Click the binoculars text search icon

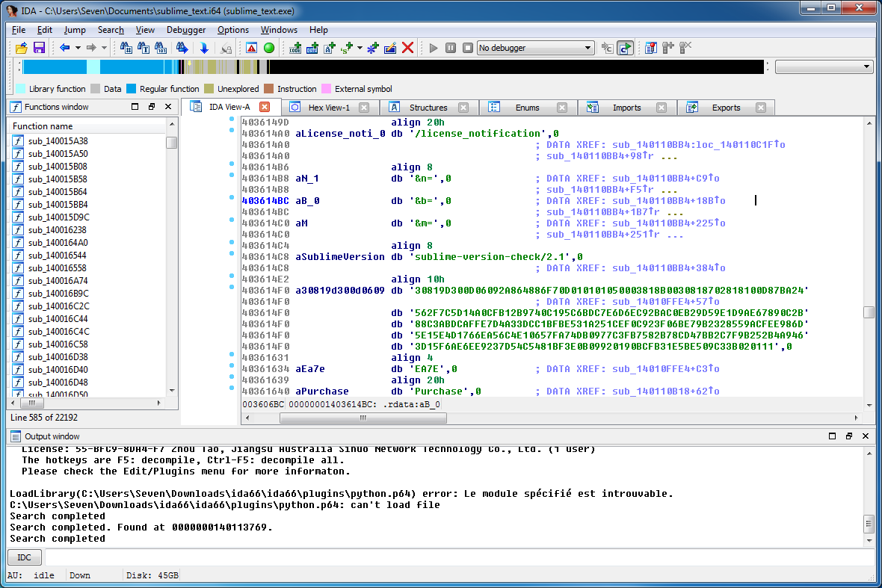click(x=144, y=48)
